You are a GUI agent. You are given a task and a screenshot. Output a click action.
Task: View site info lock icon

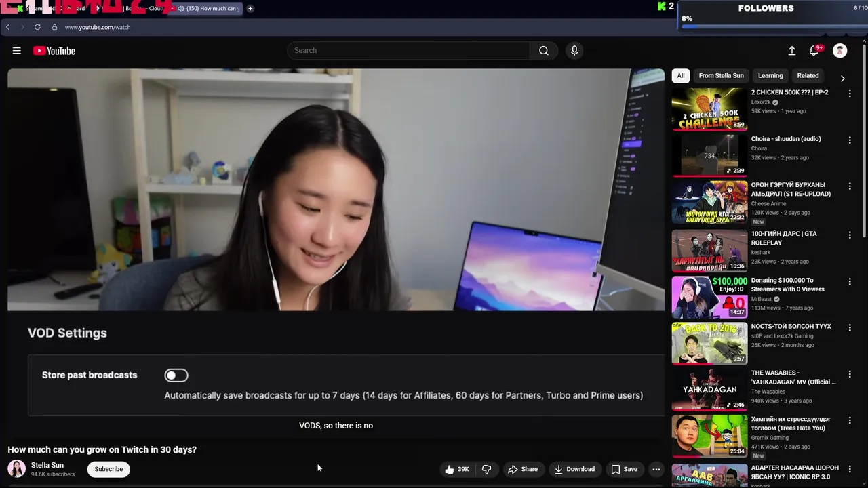tap(54, 27)
